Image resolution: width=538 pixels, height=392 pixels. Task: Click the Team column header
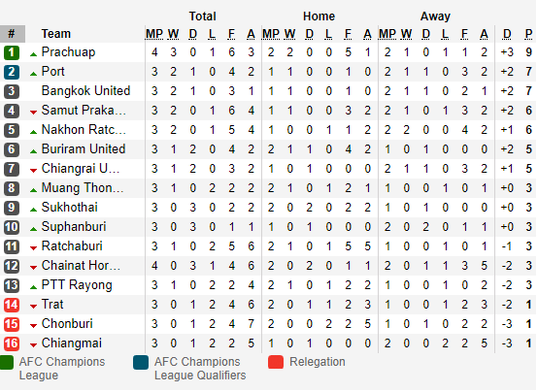(56, 34)
